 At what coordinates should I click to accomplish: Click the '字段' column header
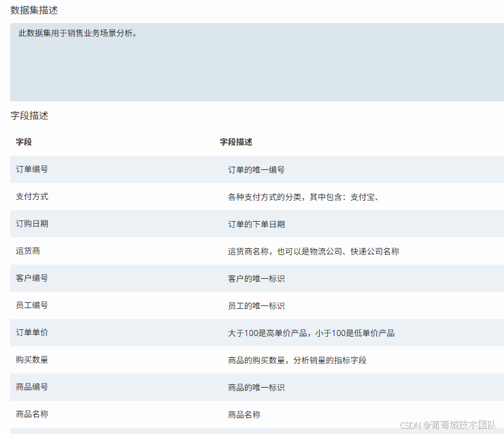[x=24, y=141]
